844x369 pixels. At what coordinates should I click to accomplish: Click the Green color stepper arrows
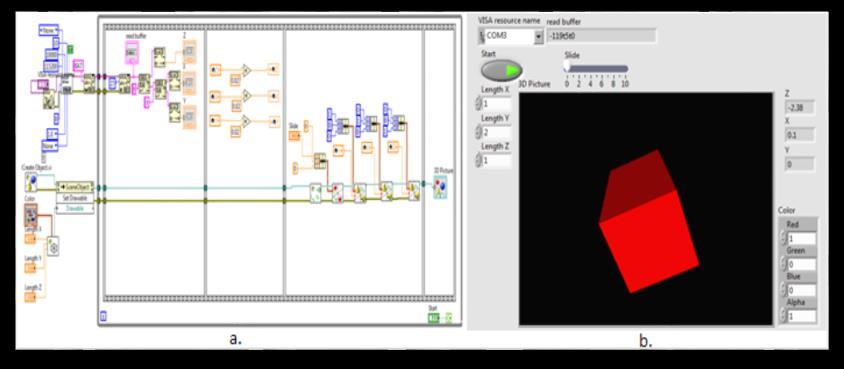tap(783, 265)
